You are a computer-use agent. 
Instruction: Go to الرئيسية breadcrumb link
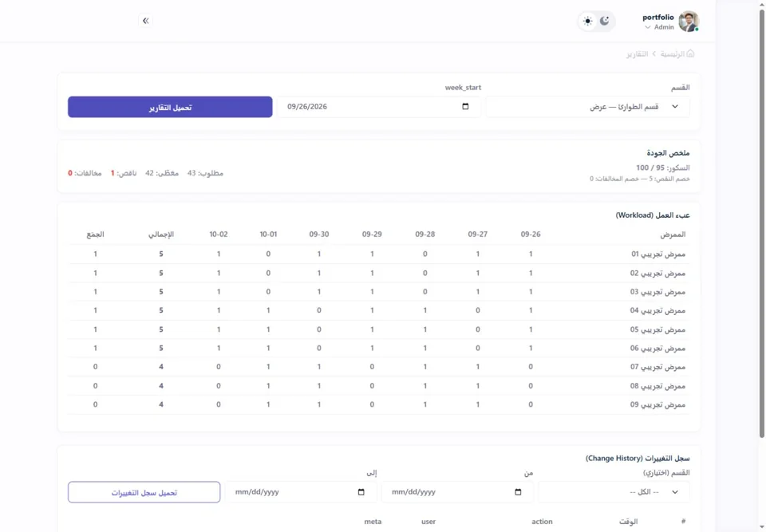click(673, 53)
